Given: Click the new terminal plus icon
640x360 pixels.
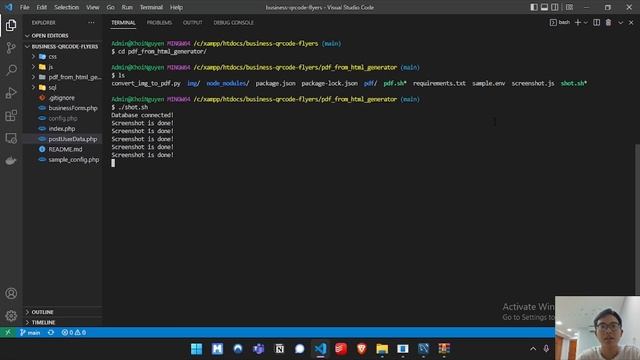Looking at the screenshot, I should coord(578,22).
